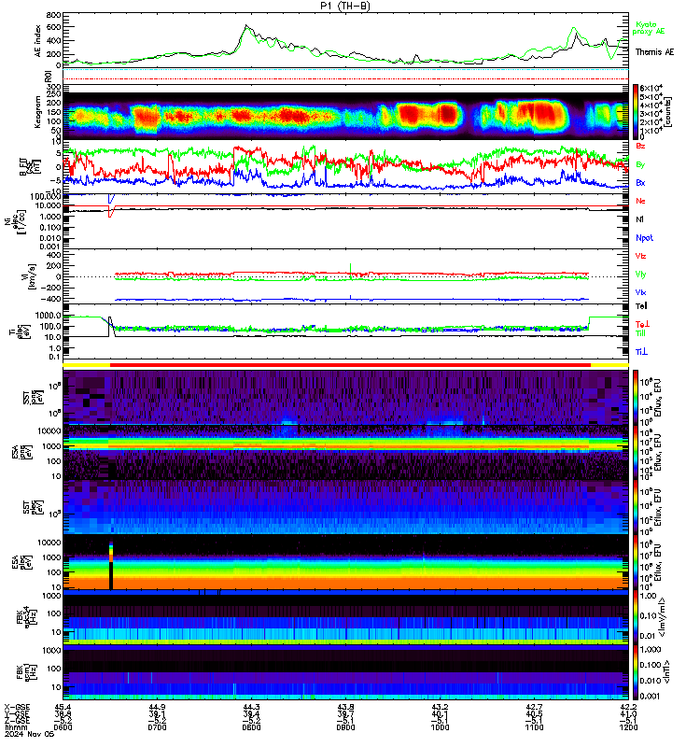
Task: Click the FBK scm1 nT color bar
Action: [636, 672]
